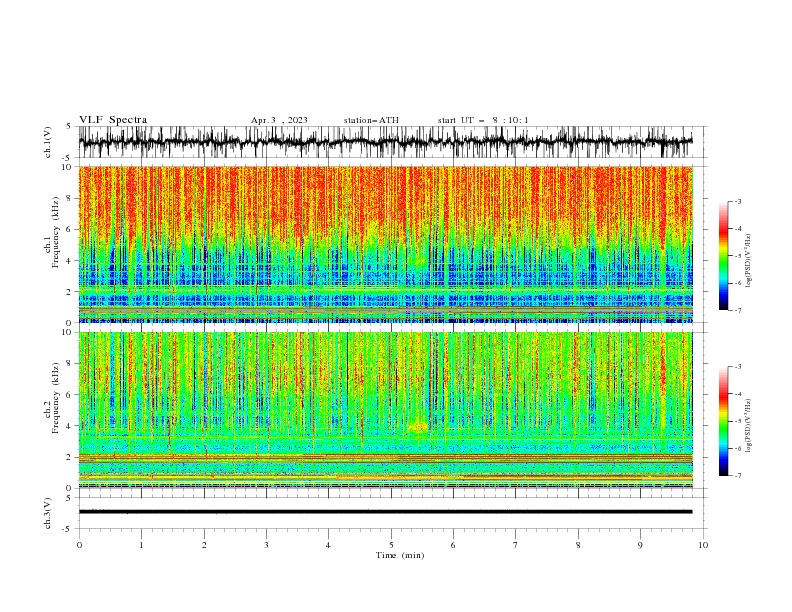This screenshot has height=612, width=792.
Task: Click the lower color scale bar for ch.2
Action: coord(723,421)
